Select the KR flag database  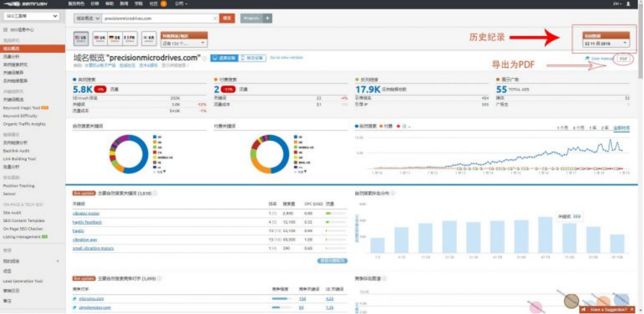click(x=149, y=37)
